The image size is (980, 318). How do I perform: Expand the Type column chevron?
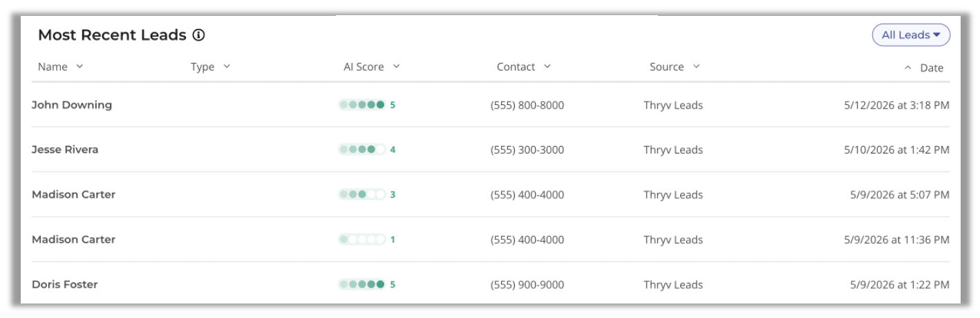pyautogui.click(x=227, y=66)
